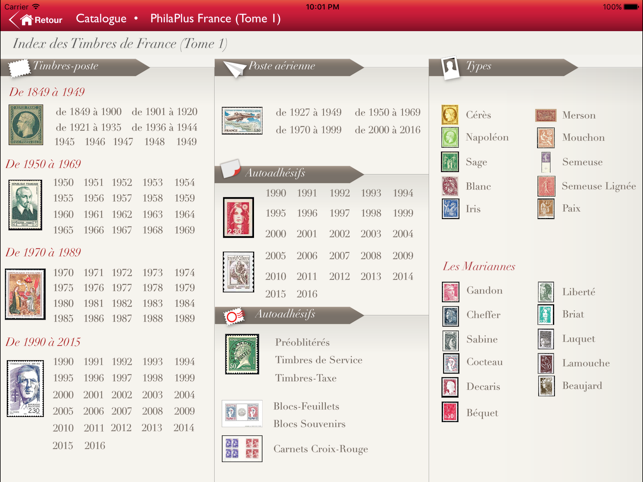Open Timbres-poste 'de 1901 à 1920'
The width and height of the screenshot is (643, 482).
click(164, 112)
